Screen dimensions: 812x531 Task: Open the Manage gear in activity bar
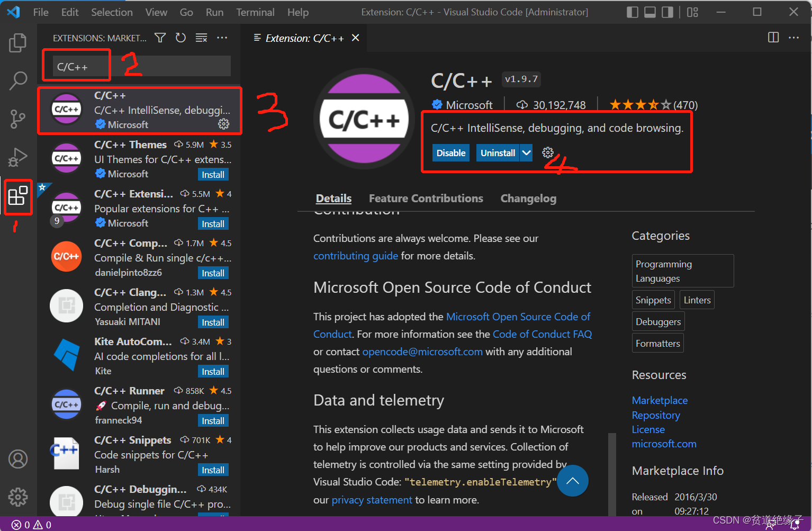[18, 497]
